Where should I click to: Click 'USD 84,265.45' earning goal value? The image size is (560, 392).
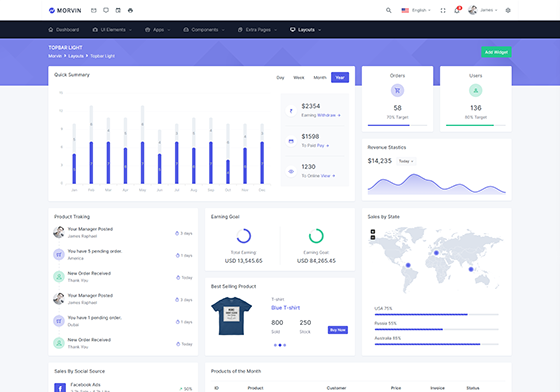coord(316,261)
